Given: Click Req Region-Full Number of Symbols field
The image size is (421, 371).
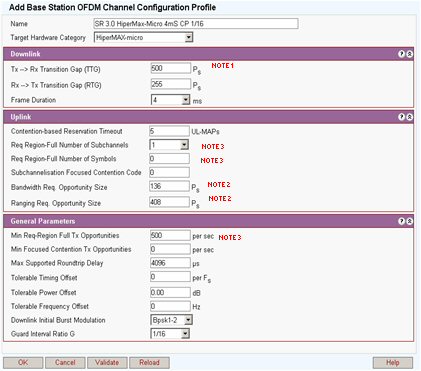Looking at the screenshot, I should click(169, 159).
